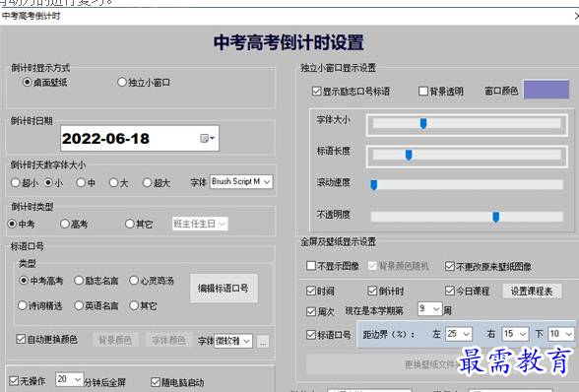The width and height of the screenshot is (579, 392).
Task: Click the date field showing 2022-06-18
Action: click(x=140, y=138)
